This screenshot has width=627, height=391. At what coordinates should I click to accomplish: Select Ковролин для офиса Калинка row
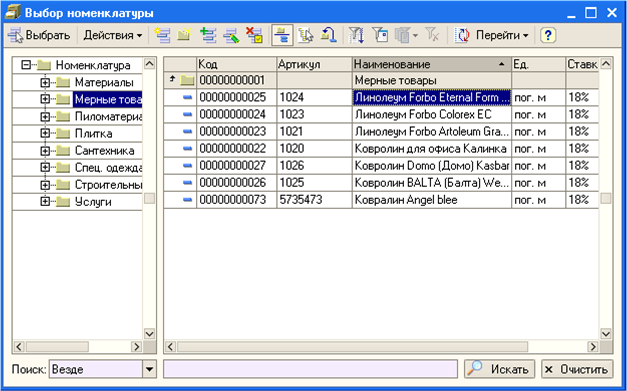click(x=381, y=149)
